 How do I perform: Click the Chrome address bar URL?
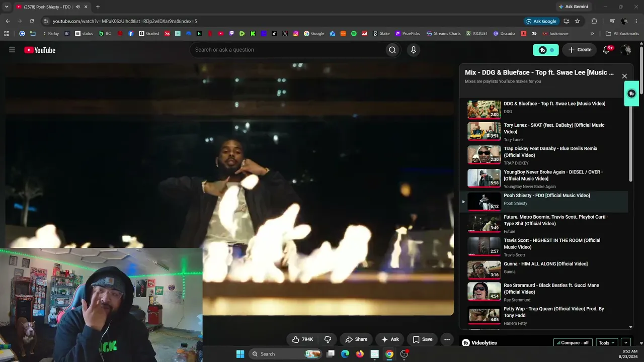tap(125, 21)
